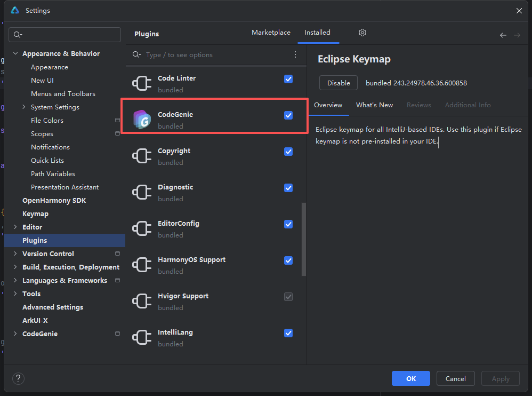The width and height of the screenshot is (532, 396).
Task: Expand the CodeGenie settings node
Action: pos(15,334)
